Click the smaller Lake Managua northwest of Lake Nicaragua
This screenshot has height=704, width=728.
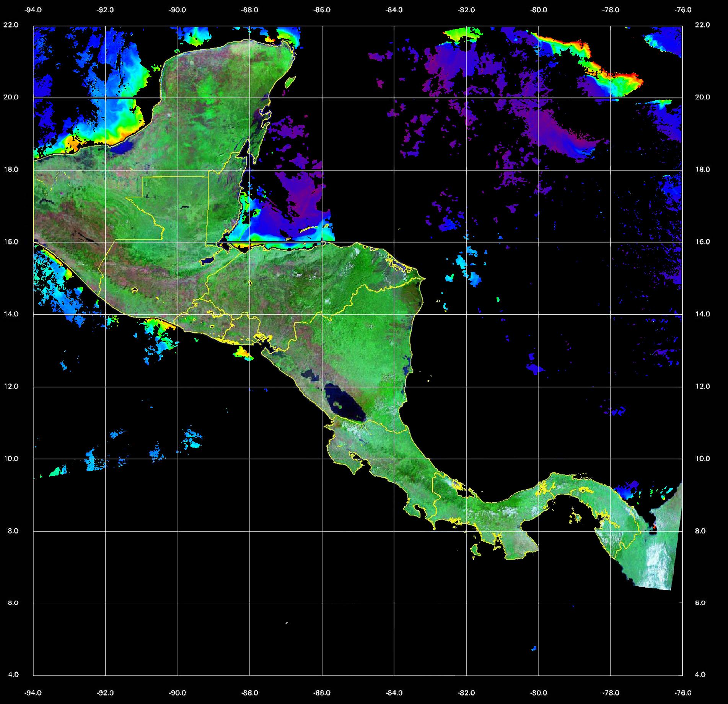pyautogui.click(x=310, y=375)
